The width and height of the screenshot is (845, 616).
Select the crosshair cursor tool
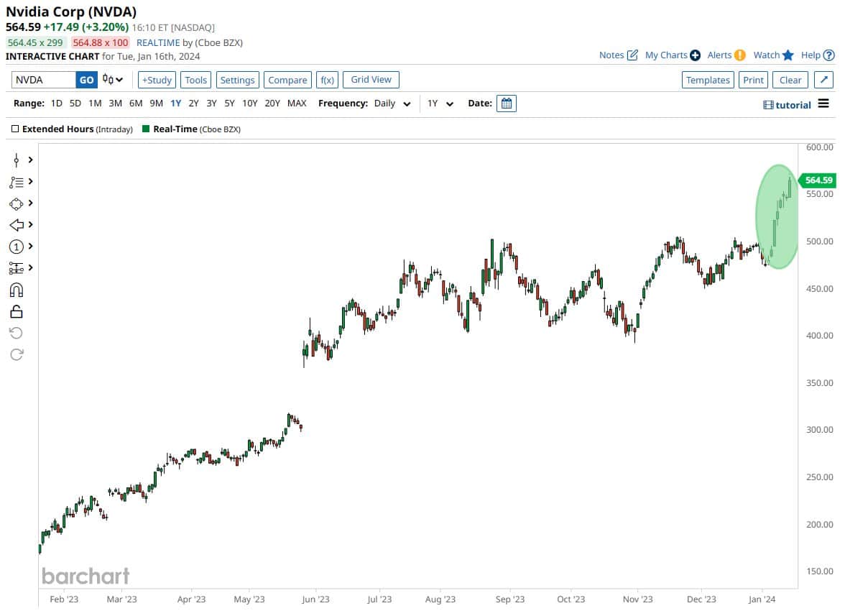(x=17, y=160)
